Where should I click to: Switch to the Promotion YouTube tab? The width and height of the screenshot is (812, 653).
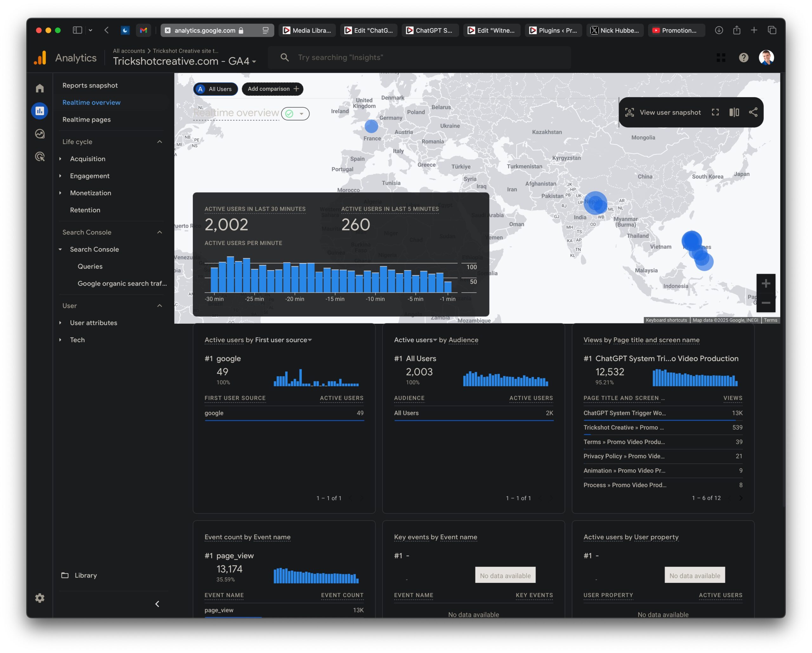coord(677,30)
